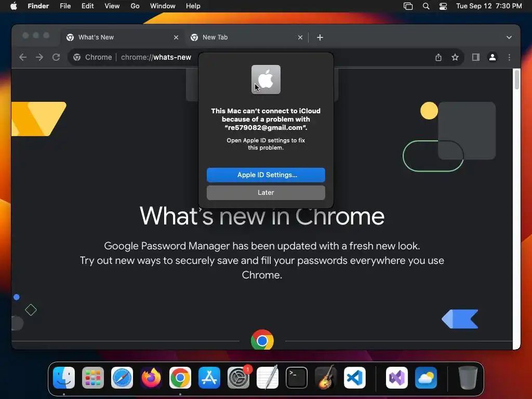Open the Window menu
532x399 pixels.
coord(163,6)
